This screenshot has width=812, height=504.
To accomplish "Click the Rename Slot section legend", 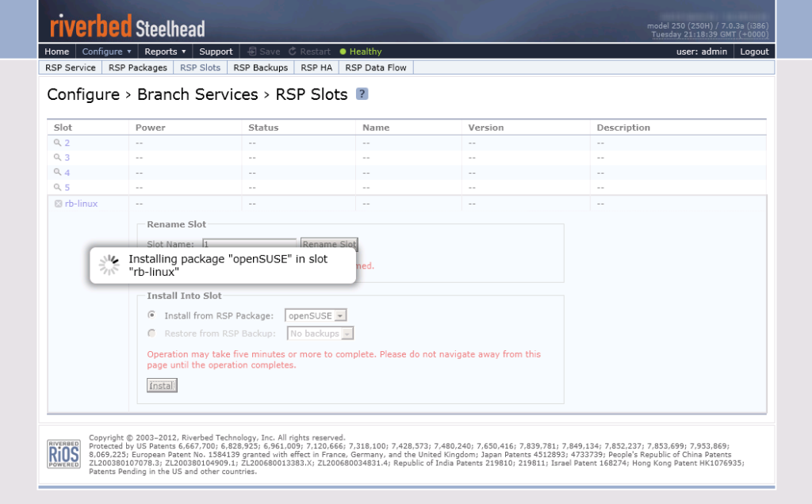I will [x=177, y=224].
